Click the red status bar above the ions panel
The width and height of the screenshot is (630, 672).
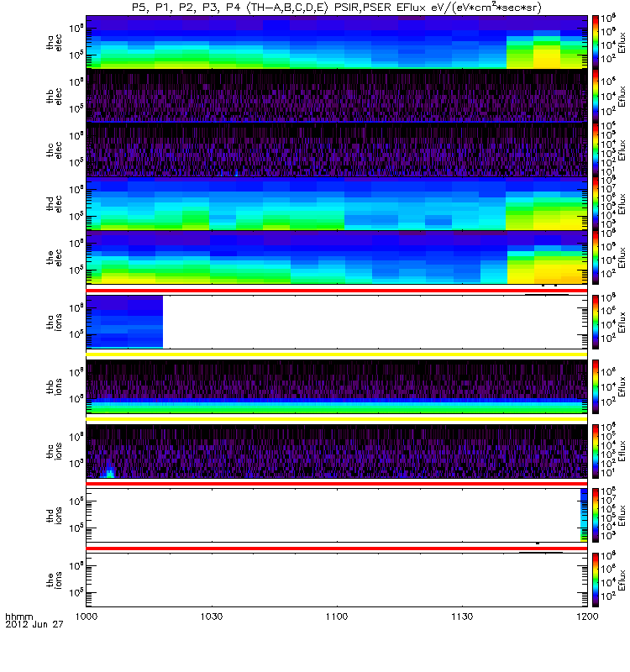point(337,549)
